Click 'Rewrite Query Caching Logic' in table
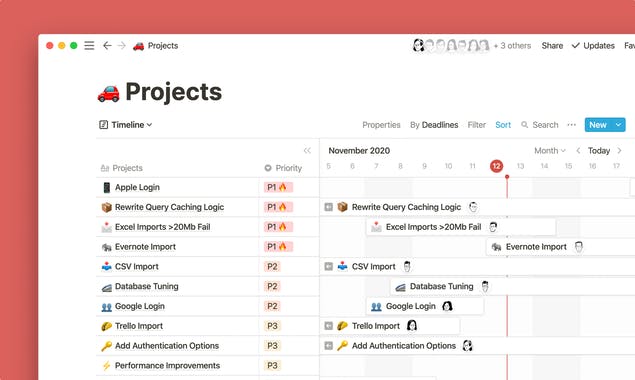 coord(169,207)
